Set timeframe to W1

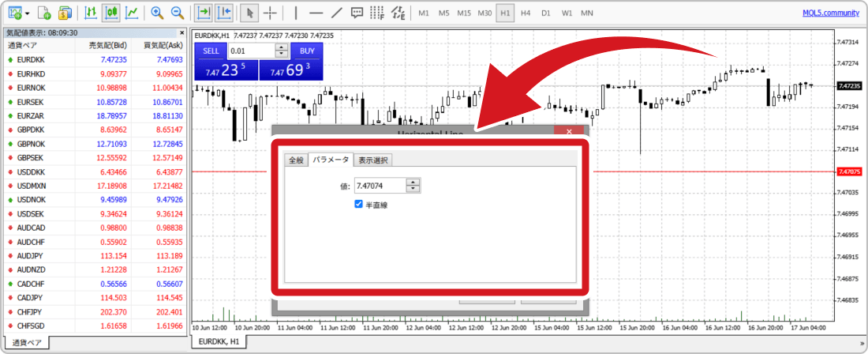[567, 12]
